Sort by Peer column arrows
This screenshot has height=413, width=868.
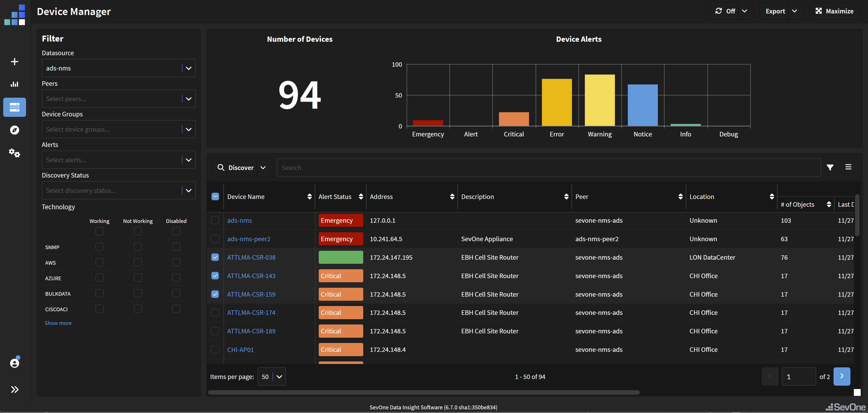(681, 196)
